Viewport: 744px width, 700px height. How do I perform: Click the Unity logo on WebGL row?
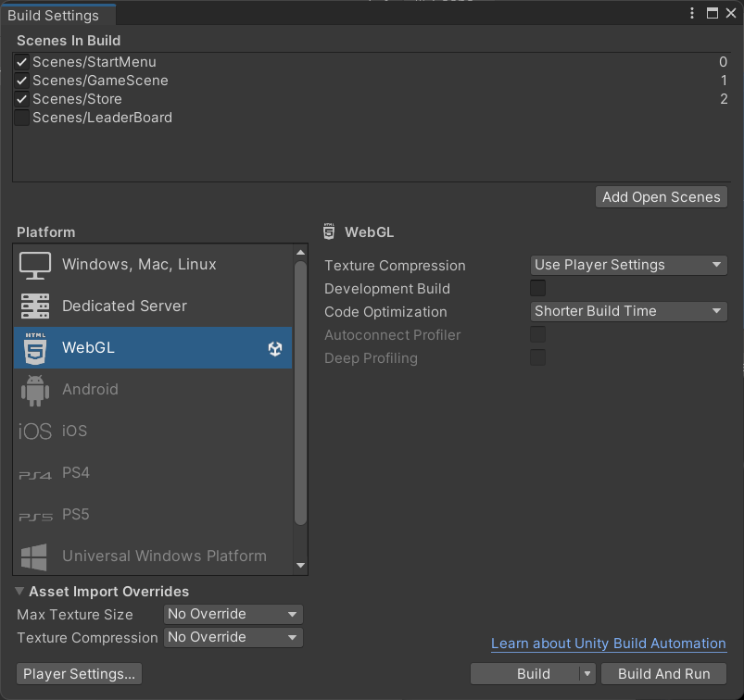275,348
